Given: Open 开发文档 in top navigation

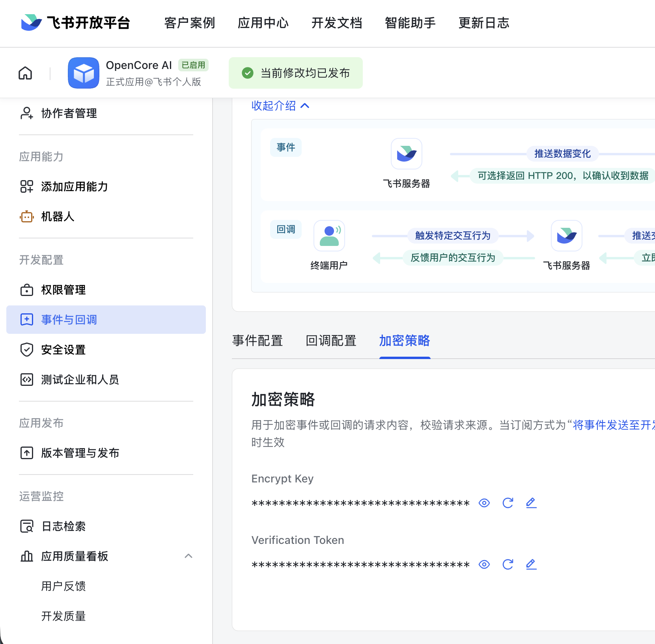Looking at the screenshot, I should (x=337, y=23).
